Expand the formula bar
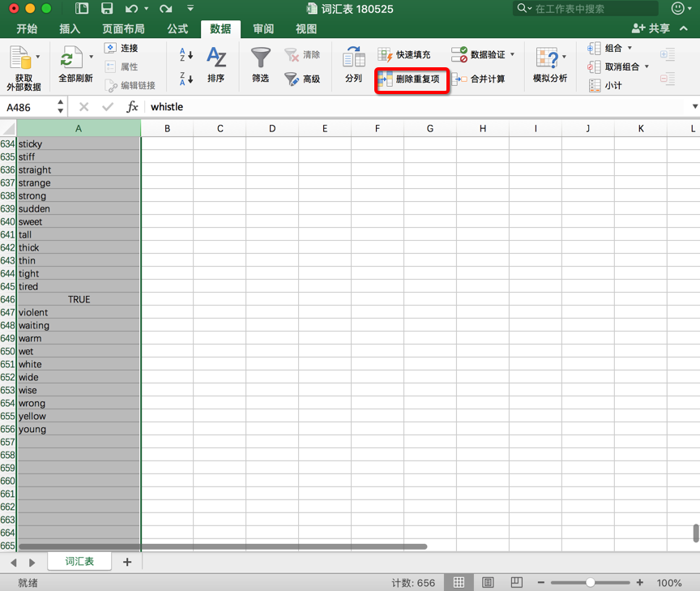 tap(694, 106)
